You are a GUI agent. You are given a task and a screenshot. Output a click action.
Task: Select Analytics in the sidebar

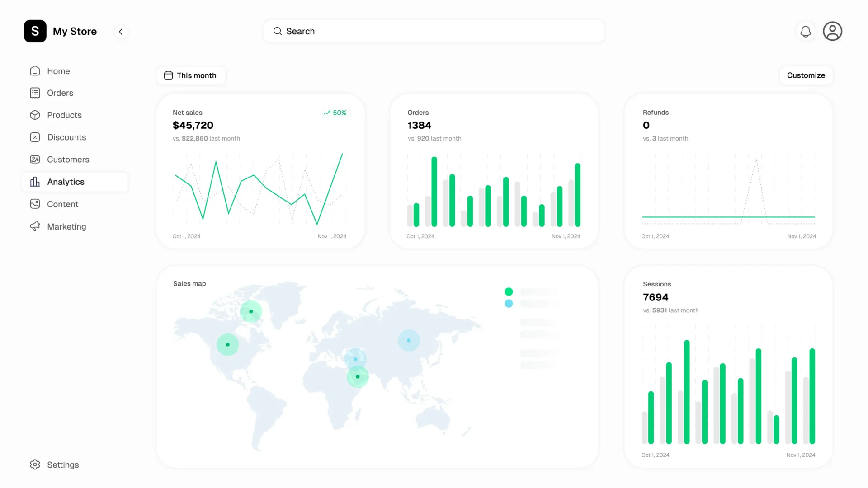pyautogui.click(x=66, y=182)
